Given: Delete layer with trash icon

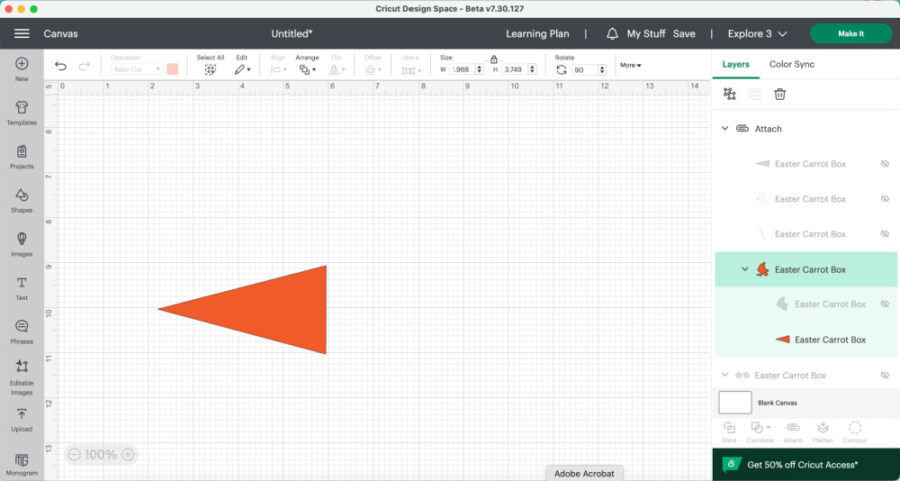Looking at the screenshot, I should coord(780,94).
